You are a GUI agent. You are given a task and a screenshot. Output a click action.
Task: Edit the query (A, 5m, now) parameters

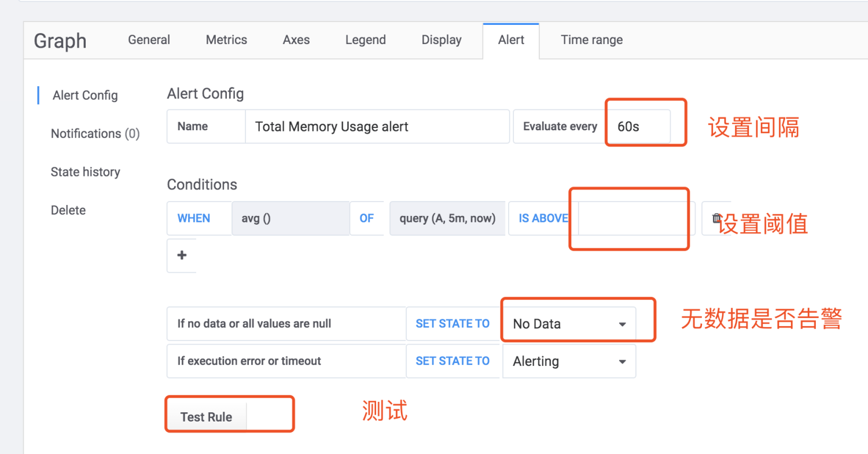point(447,218)
